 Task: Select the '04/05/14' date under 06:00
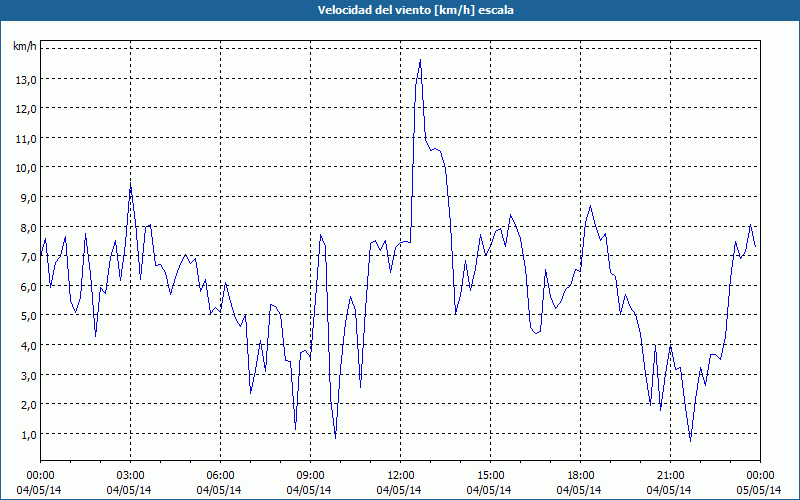click(x=219, y=490)
